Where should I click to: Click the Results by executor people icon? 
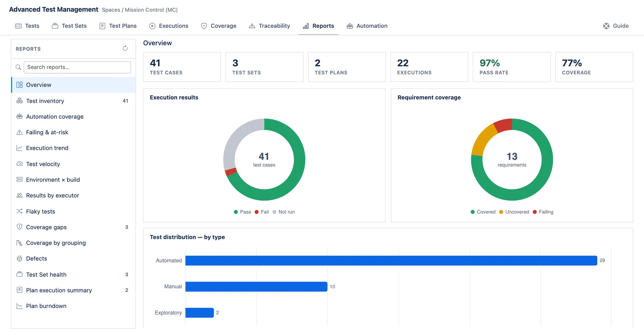point(19,196)
